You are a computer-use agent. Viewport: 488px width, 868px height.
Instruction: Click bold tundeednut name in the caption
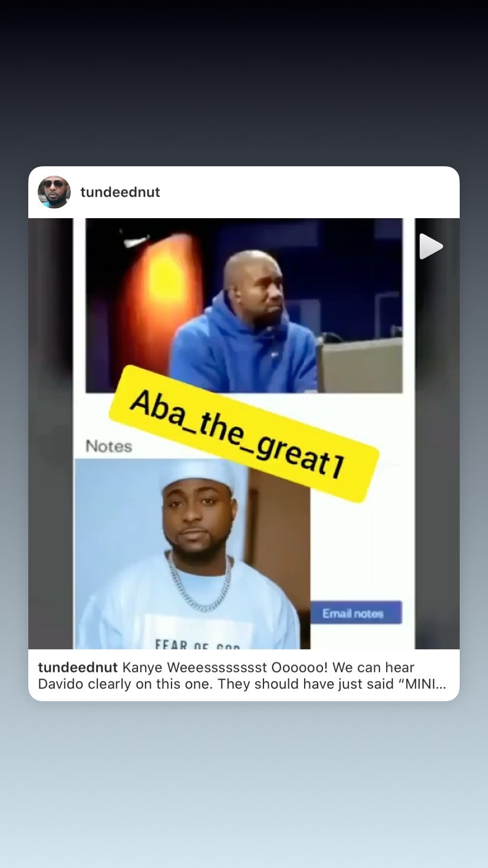tap(78, 668)
